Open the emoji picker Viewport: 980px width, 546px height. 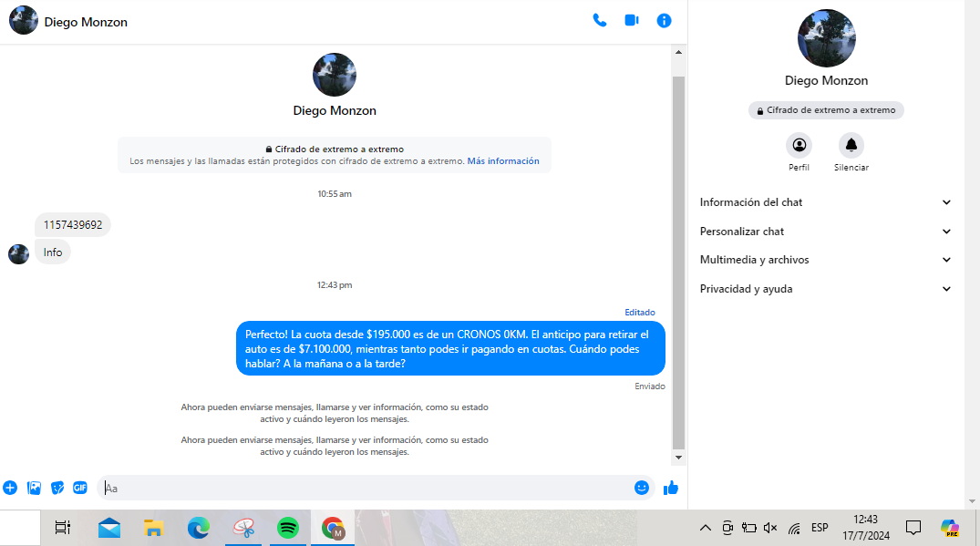coord(641,488)
